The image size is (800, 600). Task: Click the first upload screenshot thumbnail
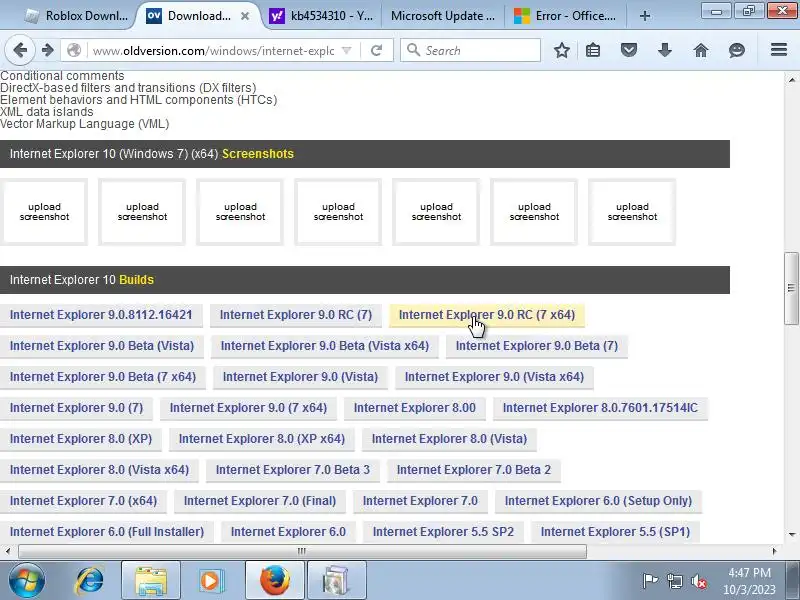[44, 212]
